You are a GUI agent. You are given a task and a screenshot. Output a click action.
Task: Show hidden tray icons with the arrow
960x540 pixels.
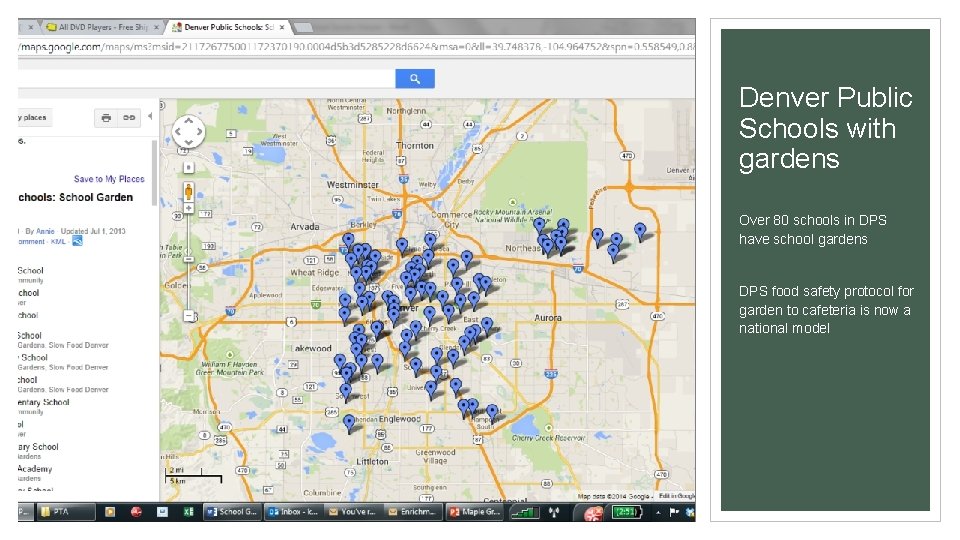(658, 512)
